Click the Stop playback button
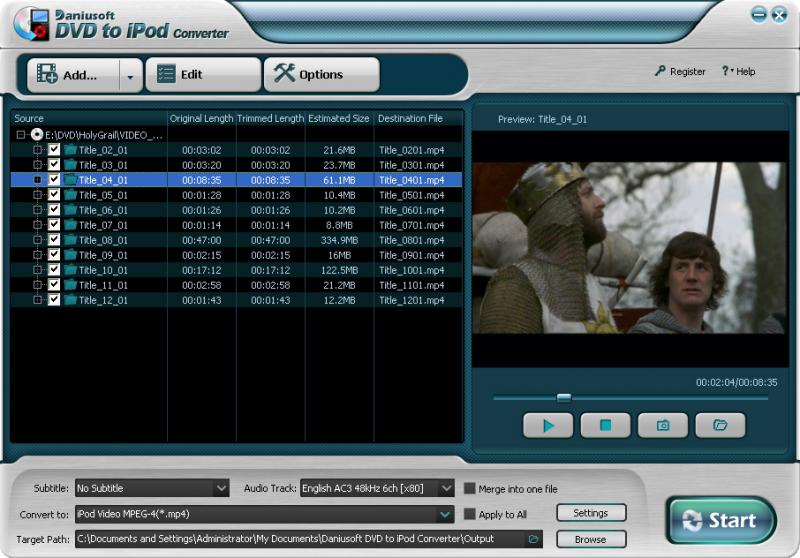The height and width of the screenshot is (558, 800). [605, 425]
